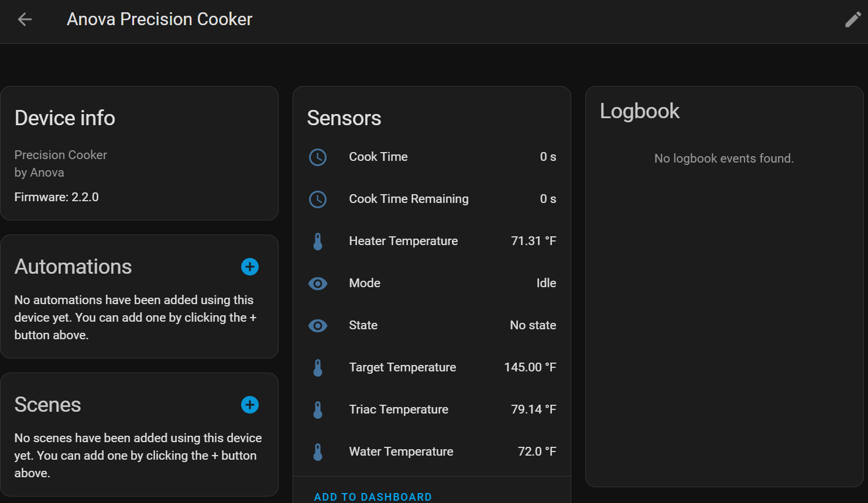
Task: Click the Heater Temperature 71.31 °F value
Action: click(x=533, y=241)
